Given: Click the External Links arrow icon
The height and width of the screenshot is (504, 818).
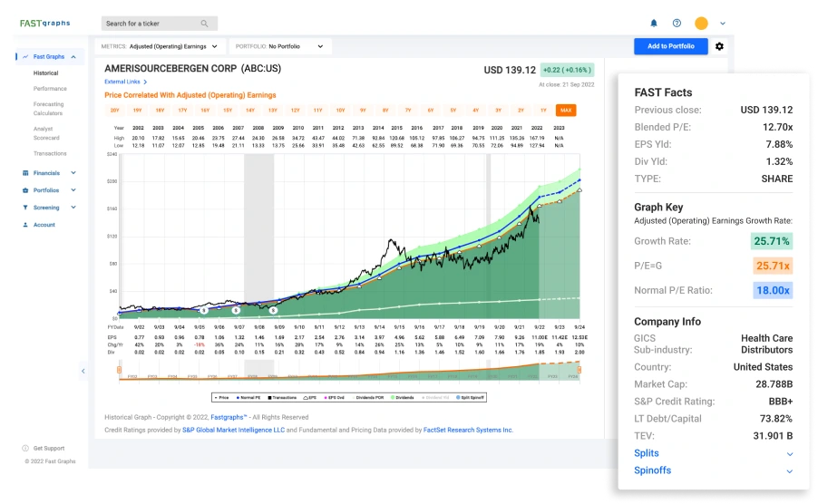Looking at the screenshot, I should point(145,82).
